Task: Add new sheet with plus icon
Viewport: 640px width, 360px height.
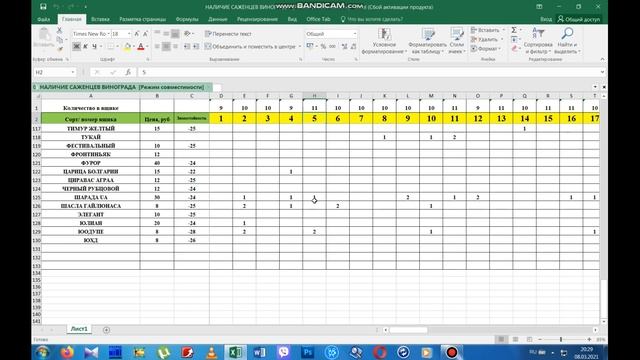Action: (x=106, y=330)
